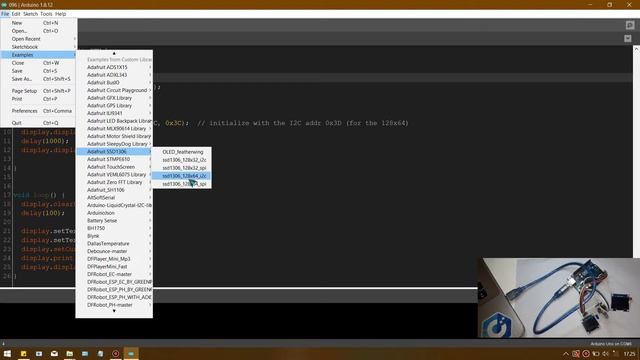
Task: Open Adafruit MLX90614 Library examples
Action: 114,129
